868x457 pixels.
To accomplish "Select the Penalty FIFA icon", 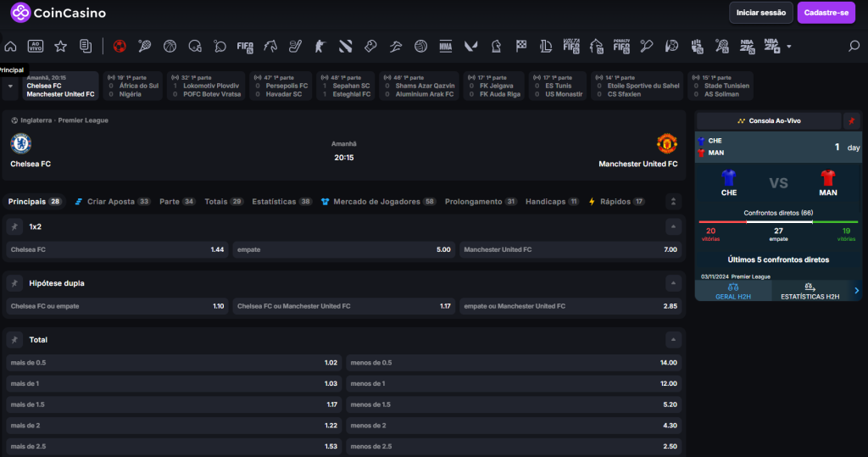I will pos(621,46).
